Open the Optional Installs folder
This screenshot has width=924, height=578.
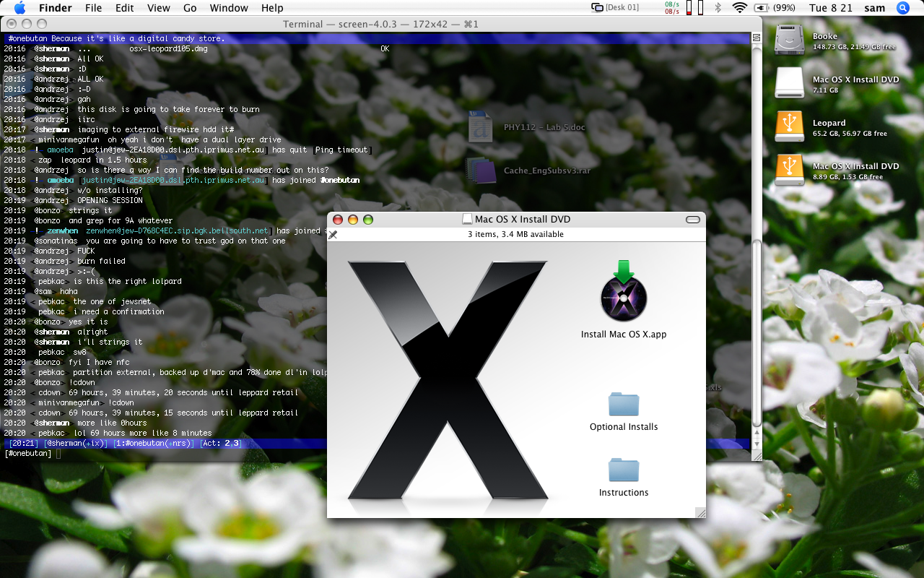(x=624, y=405)
